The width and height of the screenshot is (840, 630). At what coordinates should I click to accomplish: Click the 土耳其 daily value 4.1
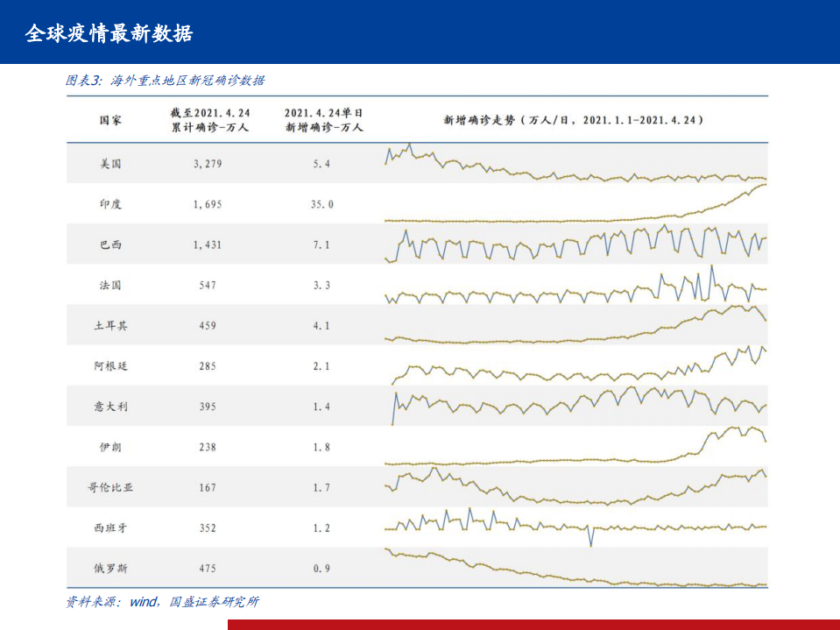tap(323, 324)
